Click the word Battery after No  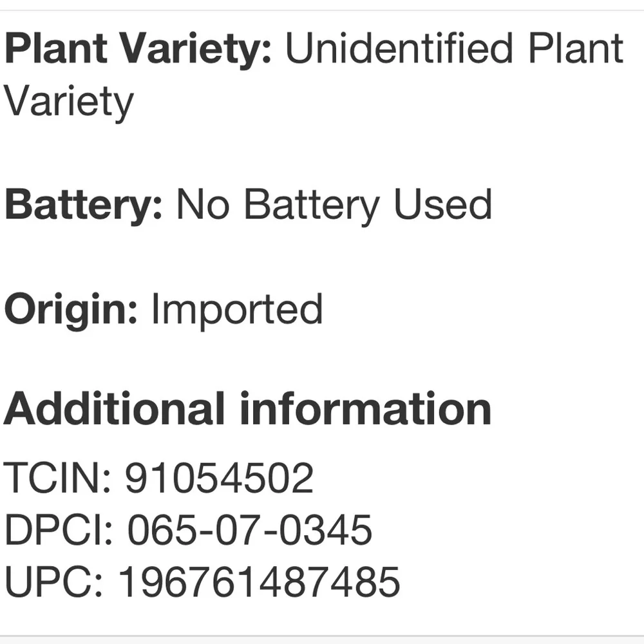(312, 205)
